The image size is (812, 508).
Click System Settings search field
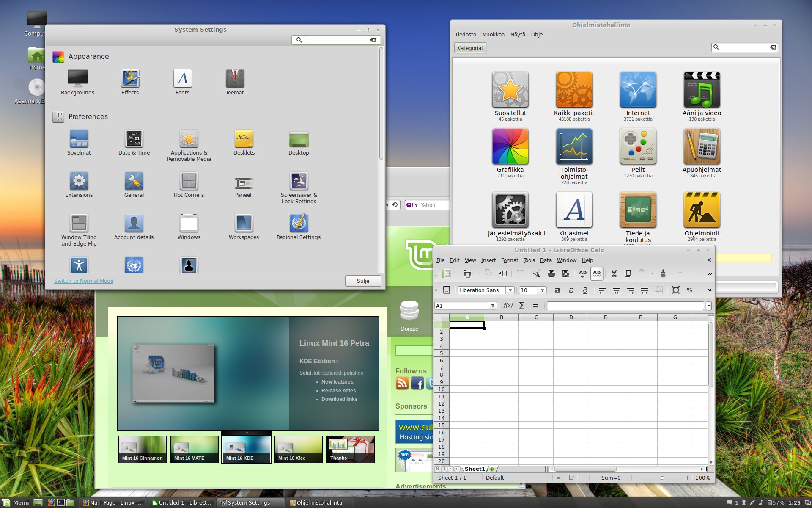336,40
